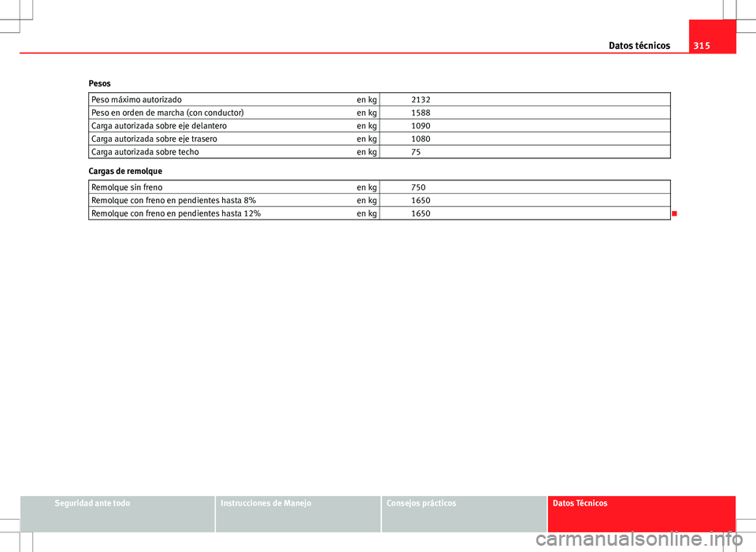Open the Datos Técnicos tab
756x552 pixels.
click(642, 513)
